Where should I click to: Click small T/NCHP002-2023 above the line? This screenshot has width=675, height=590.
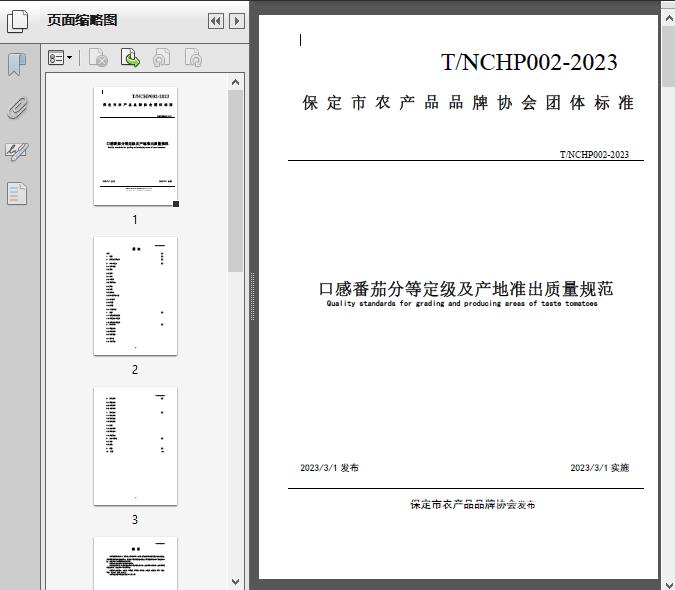coord(594,154)
